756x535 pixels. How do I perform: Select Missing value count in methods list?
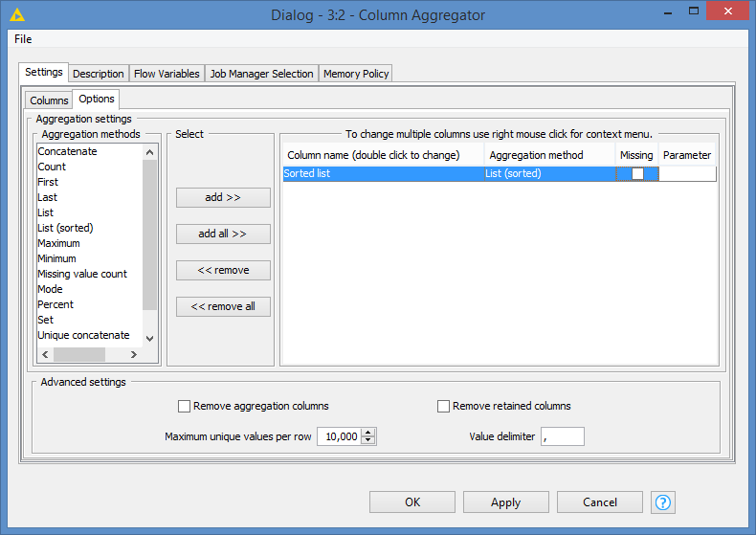pos(82,274)
